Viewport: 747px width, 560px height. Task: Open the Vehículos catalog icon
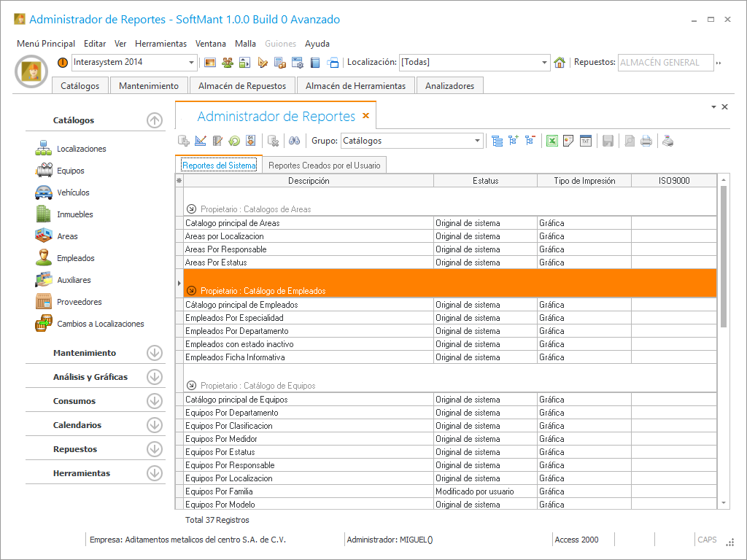pos(44,192)
